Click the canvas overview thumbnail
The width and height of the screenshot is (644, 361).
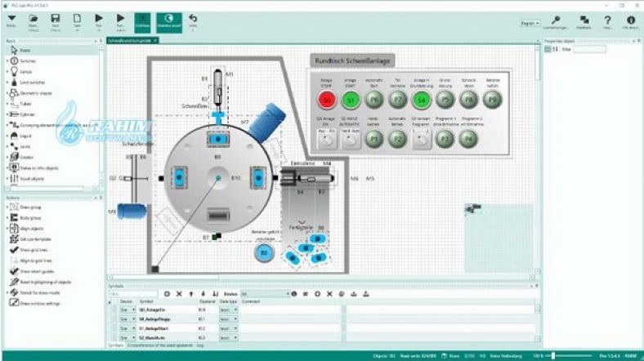coord(499,238)
